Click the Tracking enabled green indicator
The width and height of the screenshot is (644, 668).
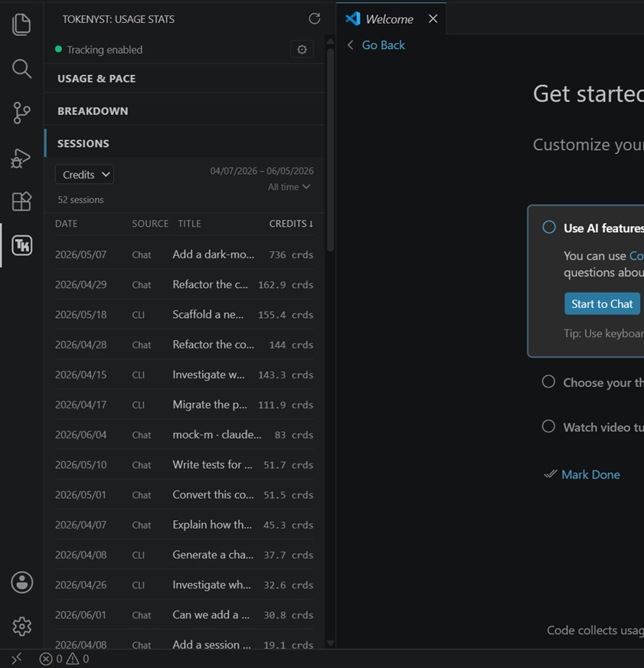[59, 49]
